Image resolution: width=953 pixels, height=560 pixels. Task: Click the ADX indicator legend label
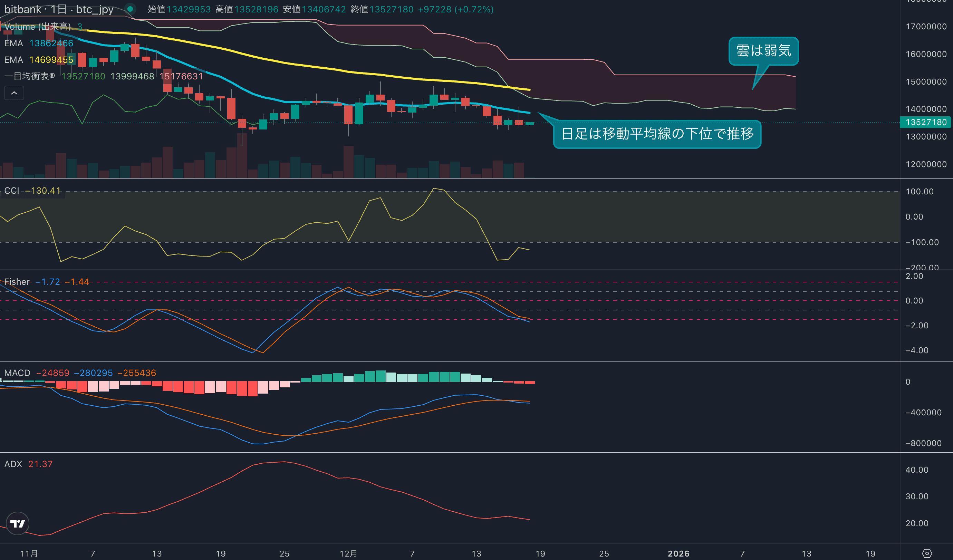click(13, 464)
